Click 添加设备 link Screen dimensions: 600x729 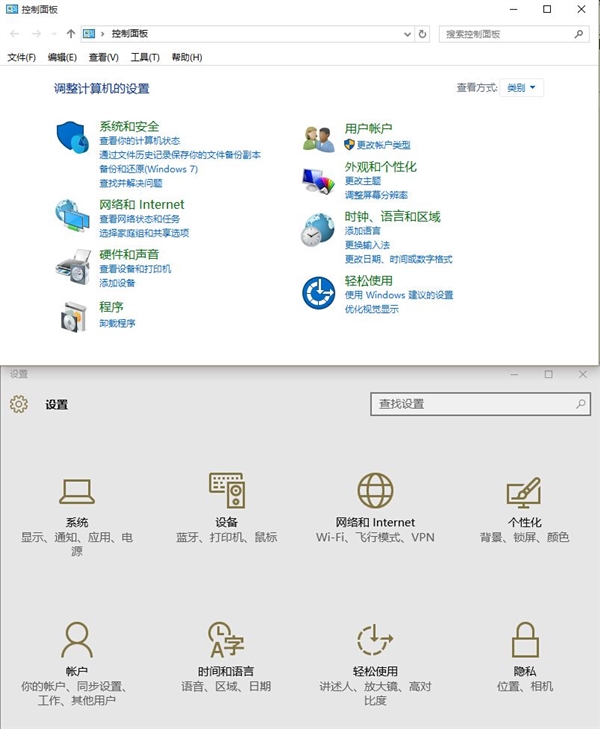117,283
